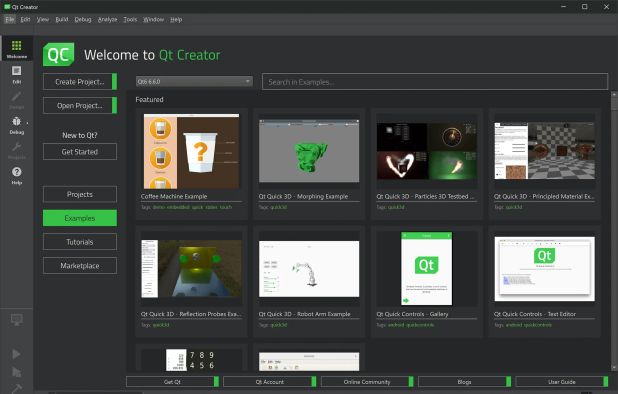Open the Tools menu
Viewport: 618px width, 394px height.
tap(130, 19)
